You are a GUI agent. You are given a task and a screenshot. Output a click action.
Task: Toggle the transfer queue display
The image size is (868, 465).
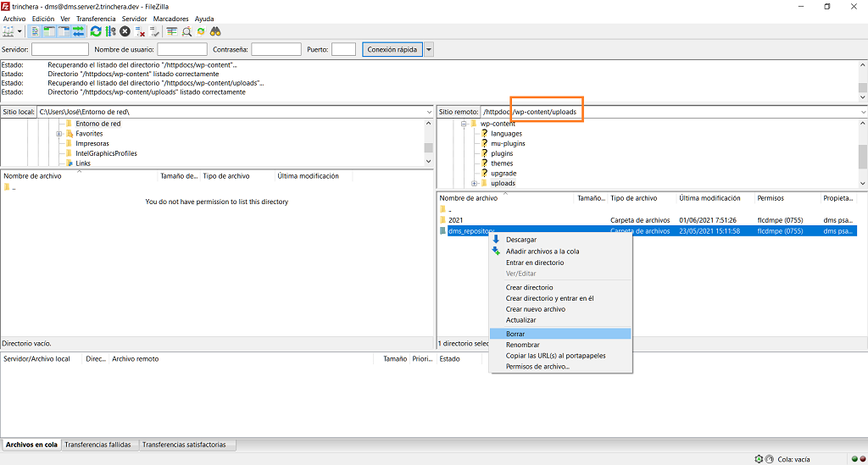78,31
